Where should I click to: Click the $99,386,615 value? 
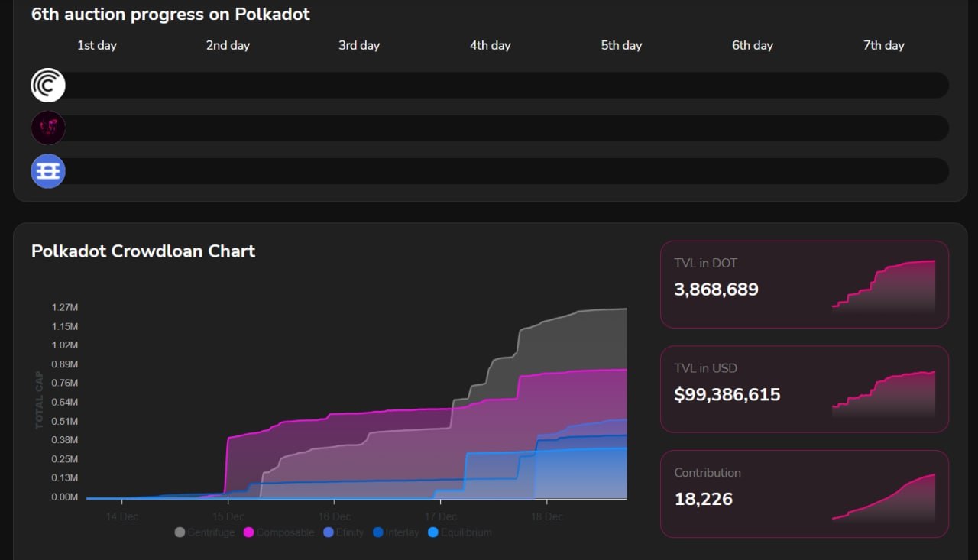click(x=727, y=394)
